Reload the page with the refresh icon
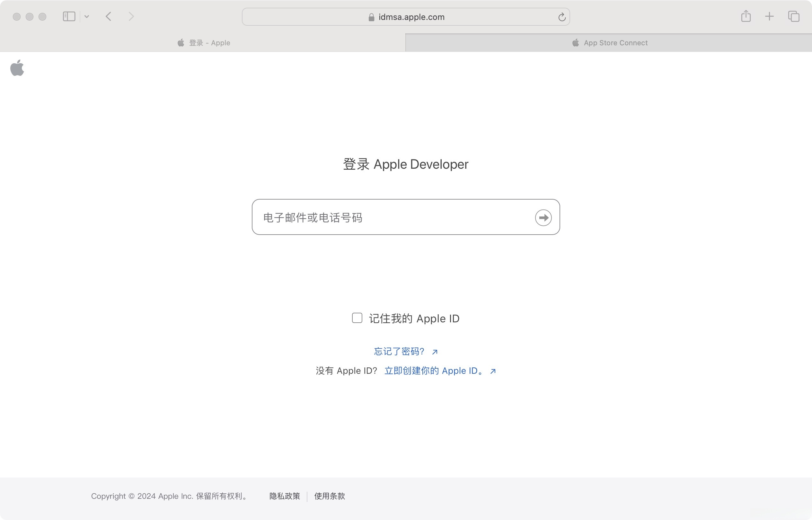812x520 pixels. coord(561,17)
